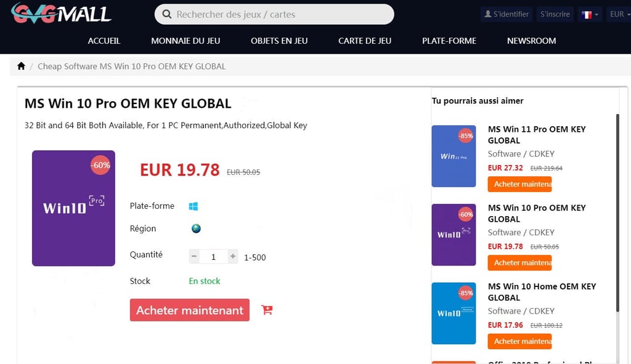Focus the Rechercher des jeux search field

pos(274,15)
